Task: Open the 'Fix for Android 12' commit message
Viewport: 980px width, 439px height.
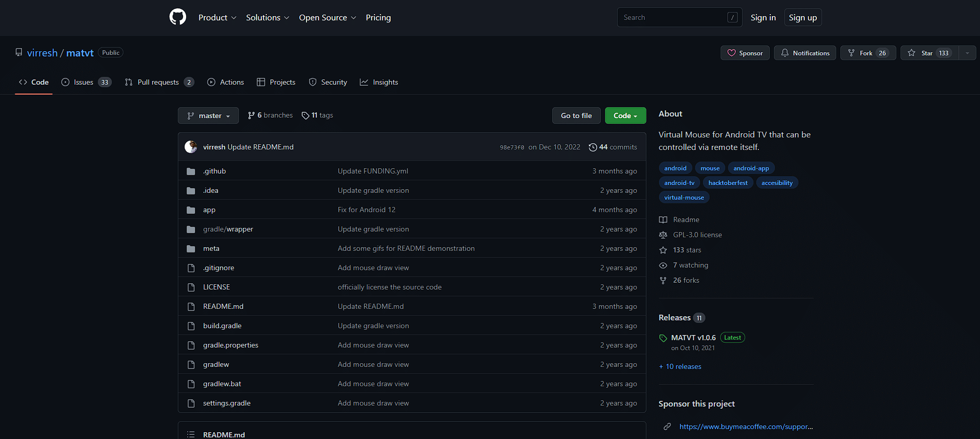Action: click(367, 210)
